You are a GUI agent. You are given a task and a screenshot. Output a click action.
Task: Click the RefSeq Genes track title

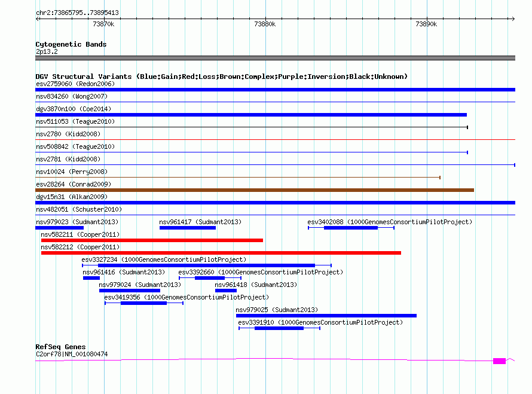[60, 347]
